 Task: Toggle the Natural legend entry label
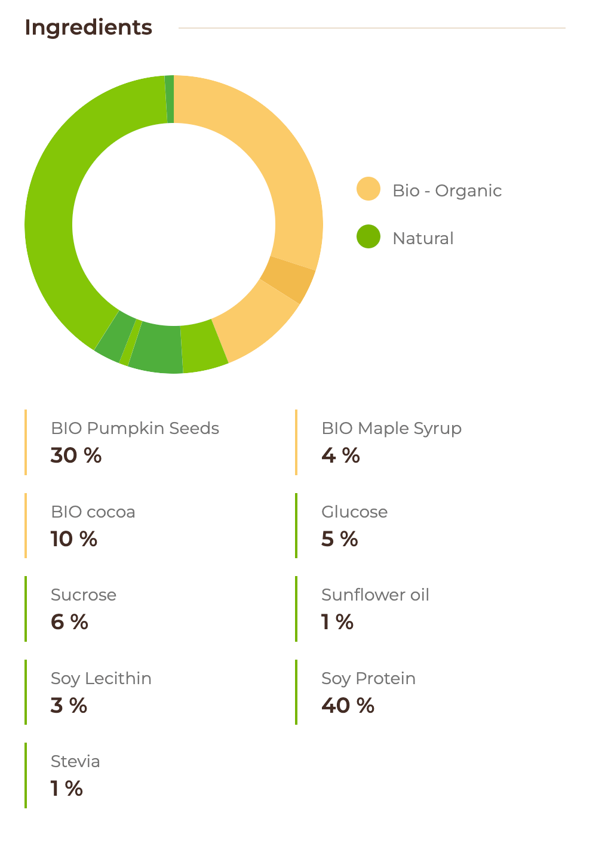(423, 238)
